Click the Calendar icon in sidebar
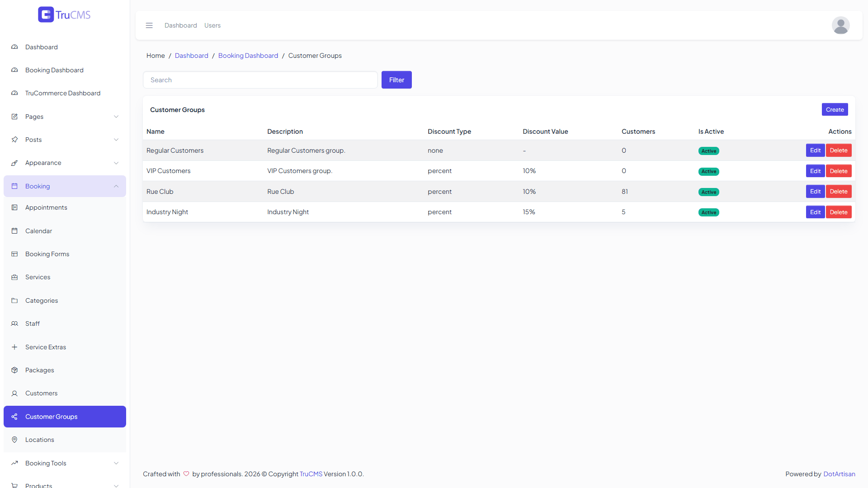Image resolution: width=868 pixels, height=488 pixels. point(14,231)
